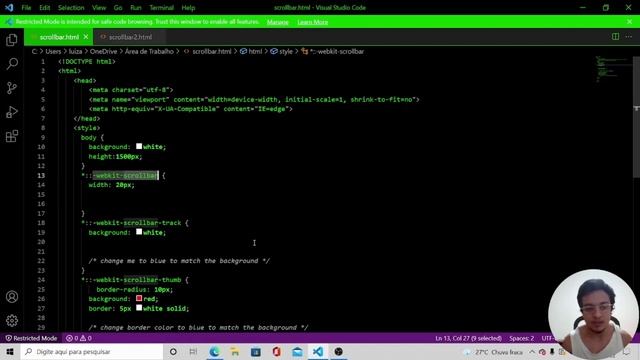This screenshot has width=640, height=360.
Task: Open the Go menu
Action: click(x=118, y=8)
